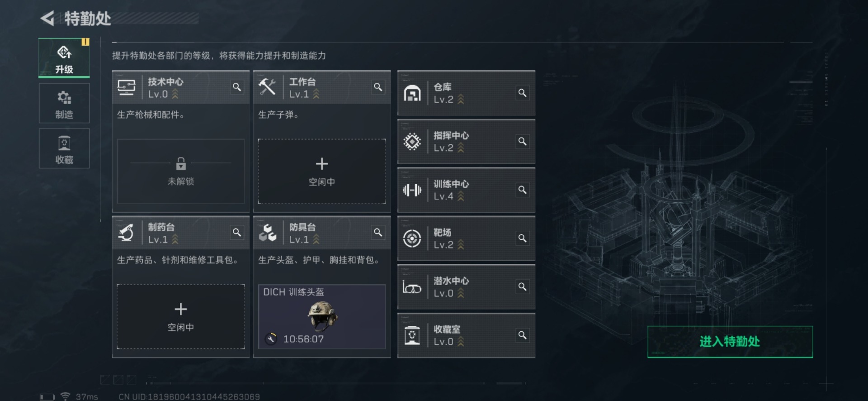Click the 训练中心 dumbbell icon
The width and height of the screenshot is (868, 401).
tap(412, 190)
